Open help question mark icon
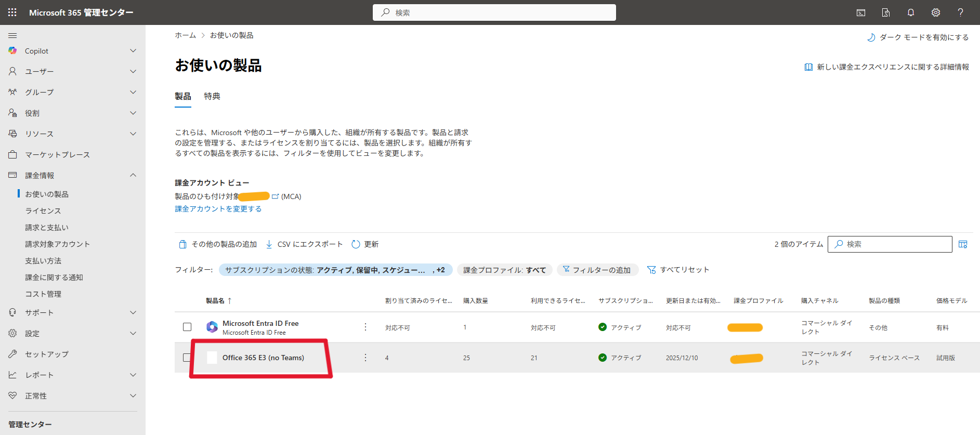The image size is (980, 435). tap(961, 12)
